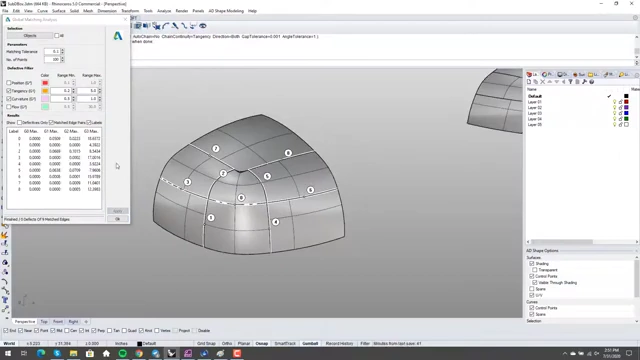This screenshot has width=640, height=360.
Task: Toggle Layer 03 lock icon
Action: pos(620,113)
